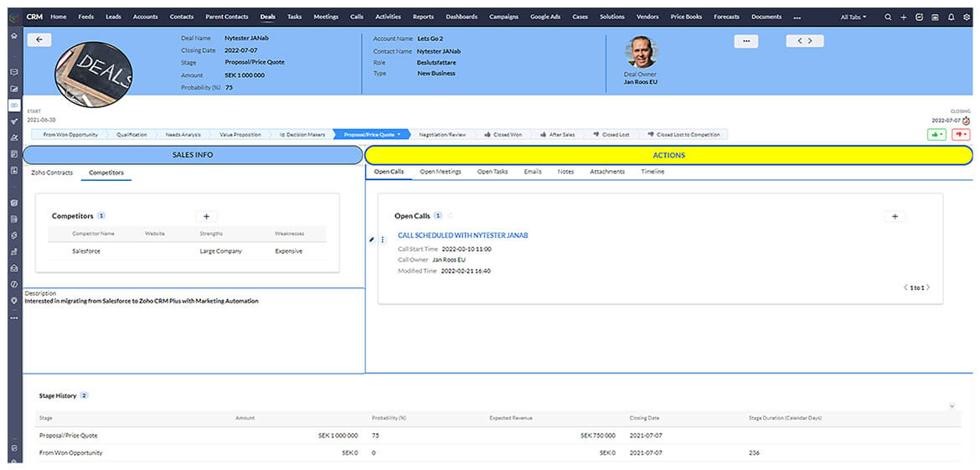The width and height of the screenshot is (980, 470).
Task: Switch to the Zoho Contracts tab
Action: [x=52, y=173]
